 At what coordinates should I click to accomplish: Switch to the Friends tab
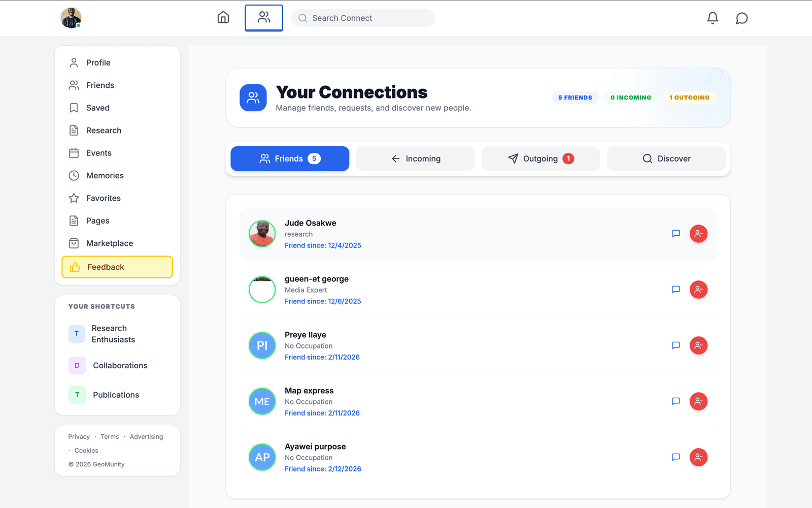point(290,158)
